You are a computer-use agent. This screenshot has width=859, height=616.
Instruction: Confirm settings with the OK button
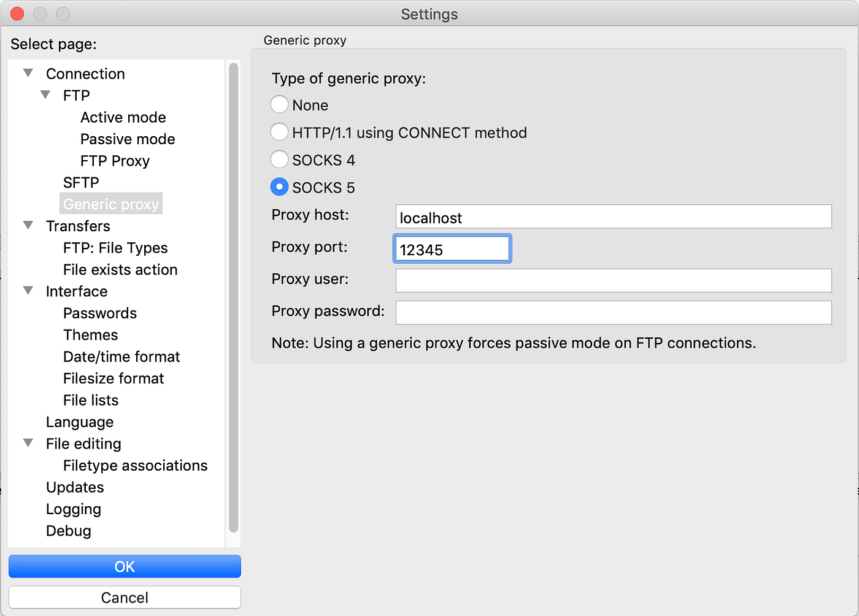pos(125,566)
